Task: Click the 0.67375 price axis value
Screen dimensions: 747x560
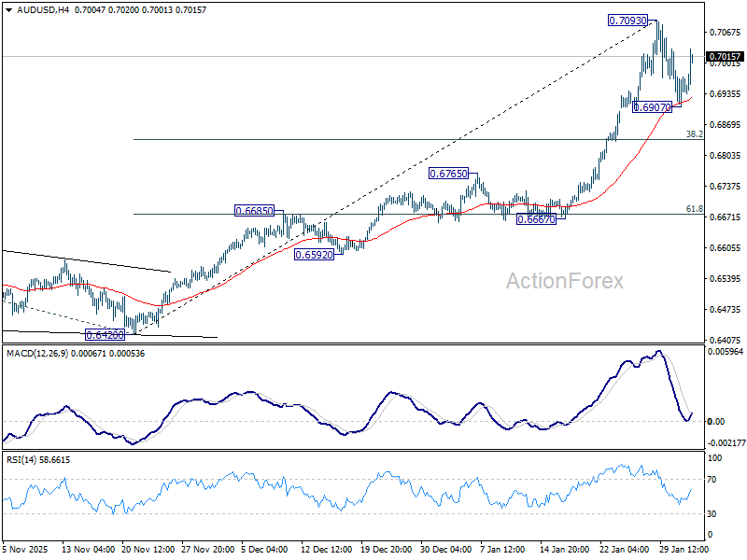Action: [x=726, y=186]
